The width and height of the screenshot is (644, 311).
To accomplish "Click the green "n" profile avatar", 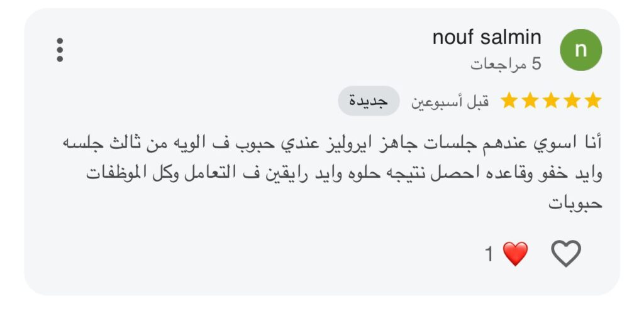I will pos(580,50).
